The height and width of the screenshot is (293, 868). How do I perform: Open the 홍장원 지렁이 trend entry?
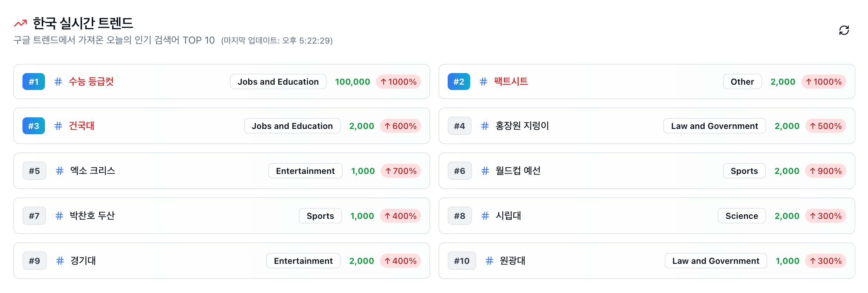click(x=515, y=126)
